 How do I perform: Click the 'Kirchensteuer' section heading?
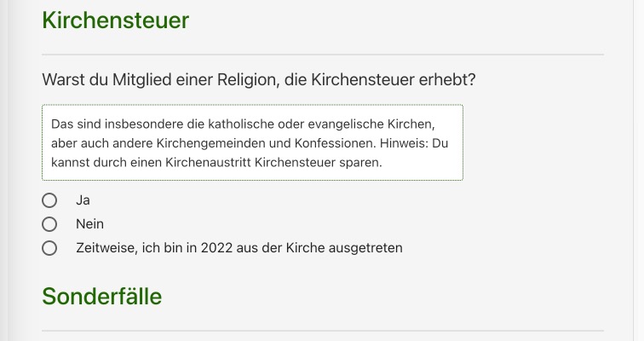tap(115, 20)
